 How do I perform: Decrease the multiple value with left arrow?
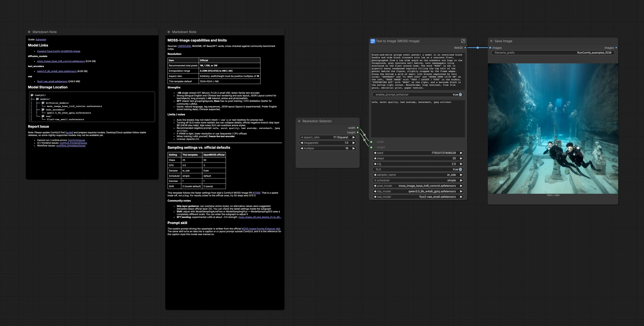tap(302, 148)
